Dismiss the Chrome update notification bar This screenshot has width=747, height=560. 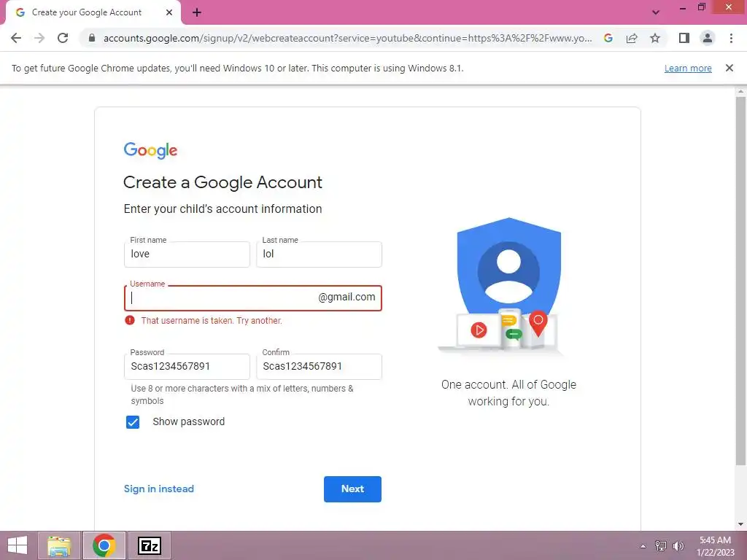click(x=729, y=68)
